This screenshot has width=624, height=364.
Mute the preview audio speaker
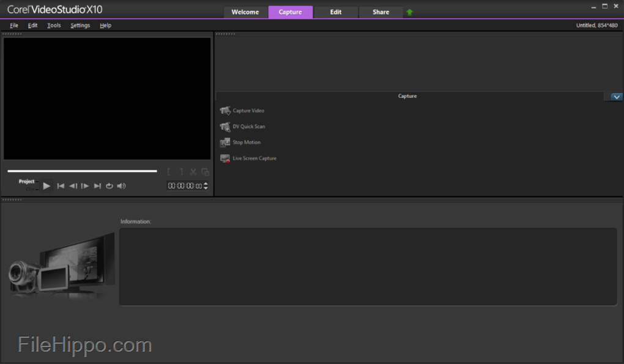[x=121, y=185]
